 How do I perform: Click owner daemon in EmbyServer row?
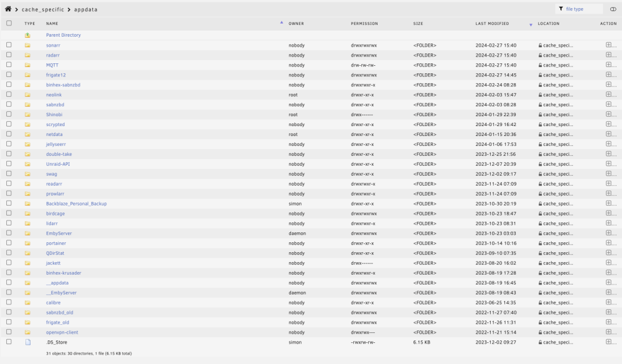[x=297, y=234]
